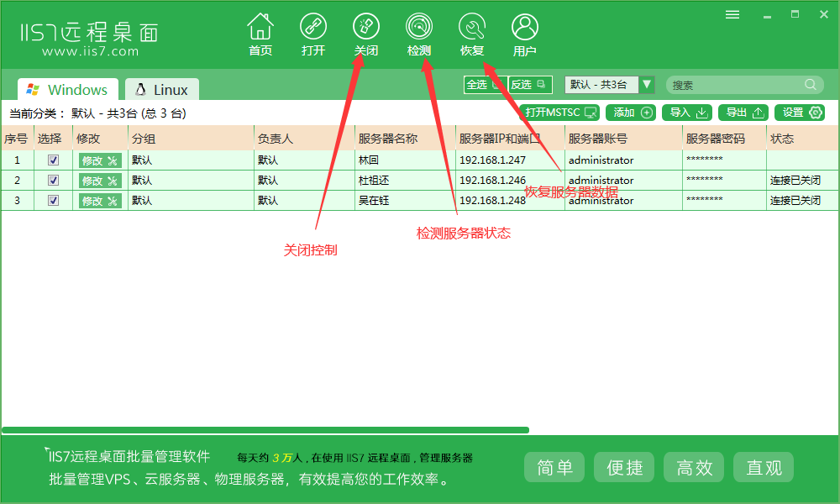Click 全选 select-all button

click(485, 85)
